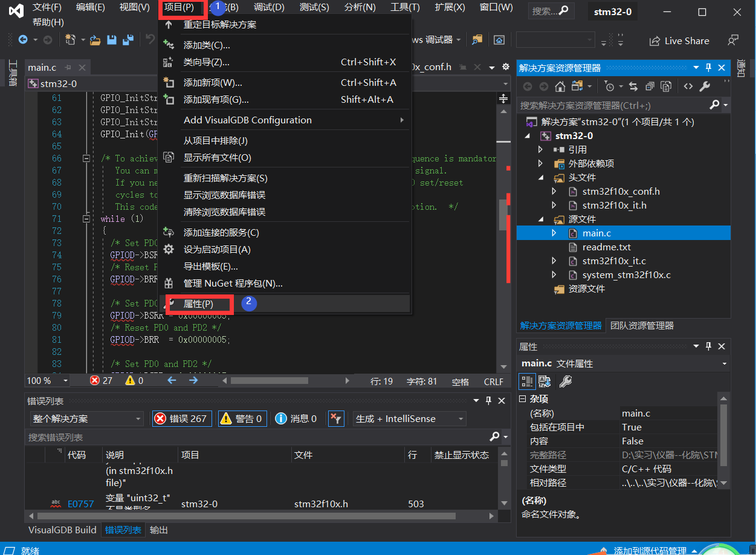Click the Navigate Backward toolbar arrow
This screenshot has height=555, width=756.
[23, 40]
